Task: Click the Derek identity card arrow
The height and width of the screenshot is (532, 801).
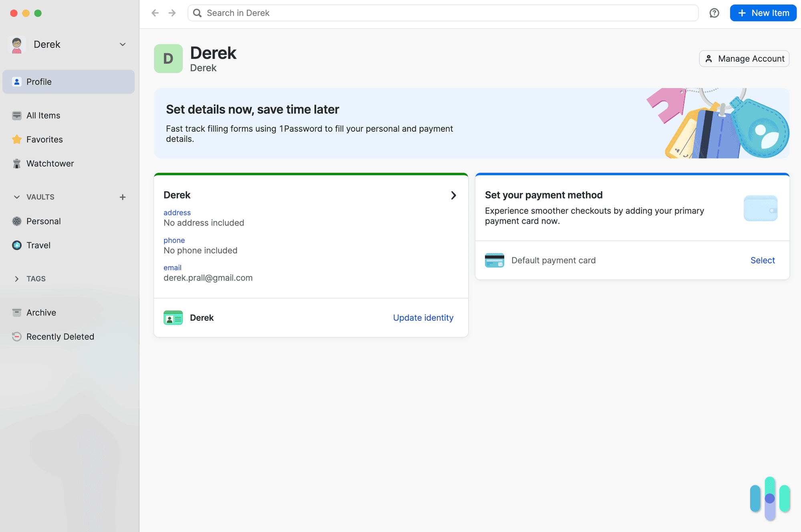Action: tap(453, 195)
